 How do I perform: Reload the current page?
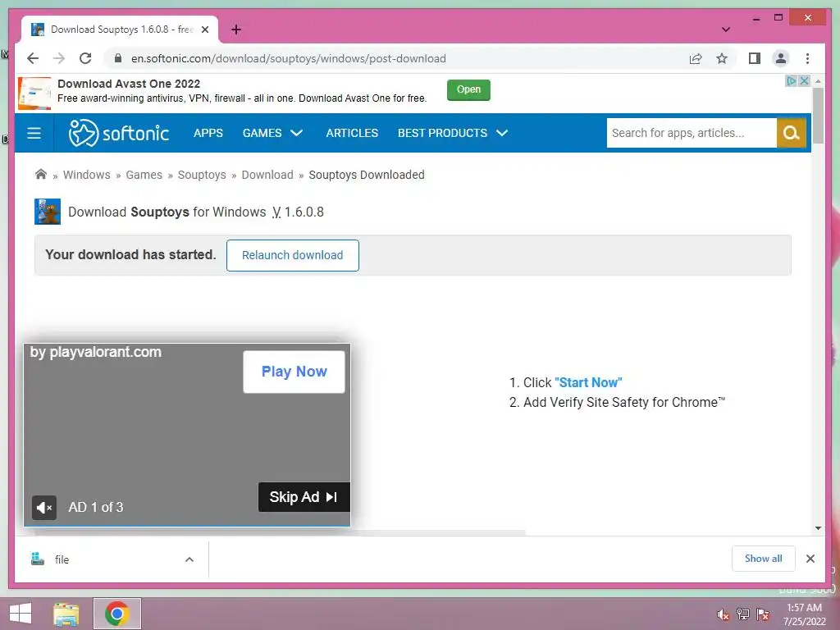coord(85,58)
